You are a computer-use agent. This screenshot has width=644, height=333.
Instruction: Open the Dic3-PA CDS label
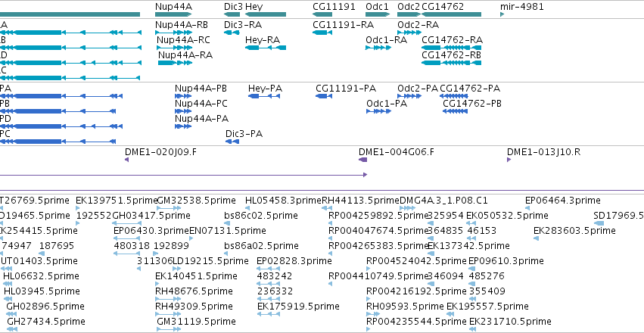(x=244, y=134)
